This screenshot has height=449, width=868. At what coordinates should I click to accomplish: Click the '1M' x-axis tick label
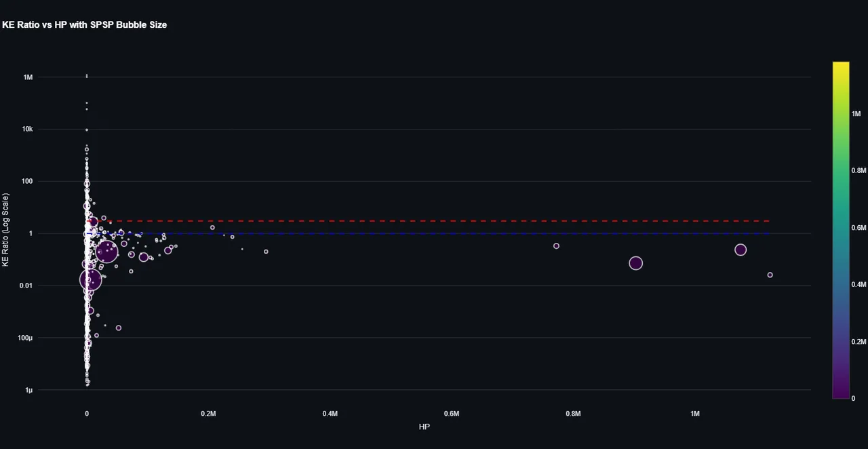[695, 414]
